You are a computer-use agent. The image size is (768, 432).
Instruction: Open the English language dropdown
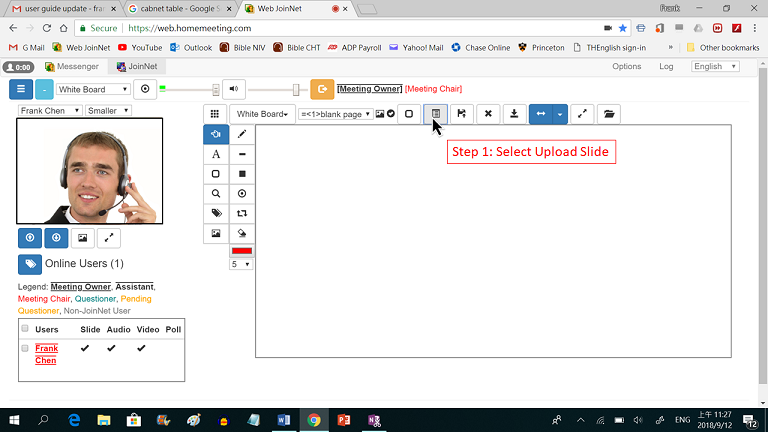pos(715,67)
